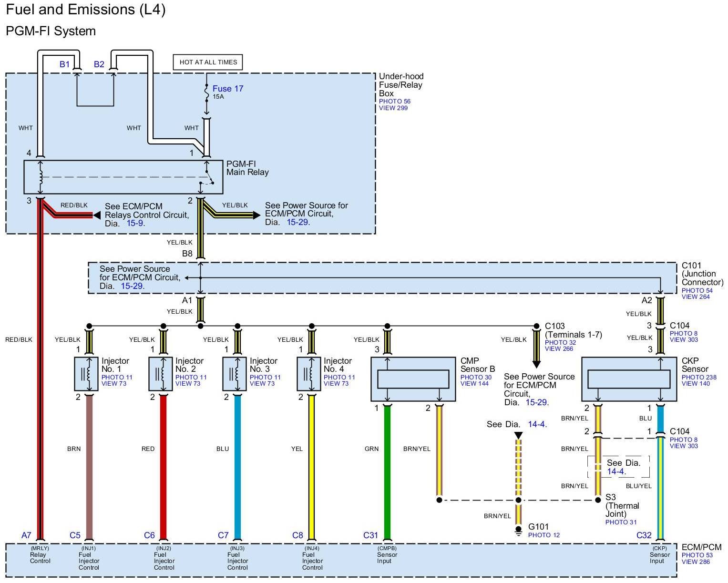Viewport: 728px width, 583px height.
Task: Select the CKP Sensor component box
Action: click(x=628, y=379)
